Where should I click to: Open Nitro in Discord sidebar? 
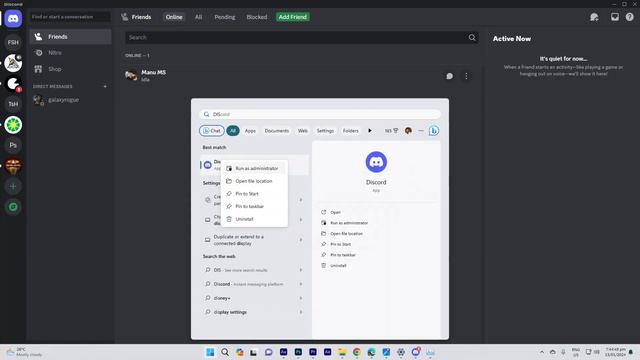[x=70, y=53]
